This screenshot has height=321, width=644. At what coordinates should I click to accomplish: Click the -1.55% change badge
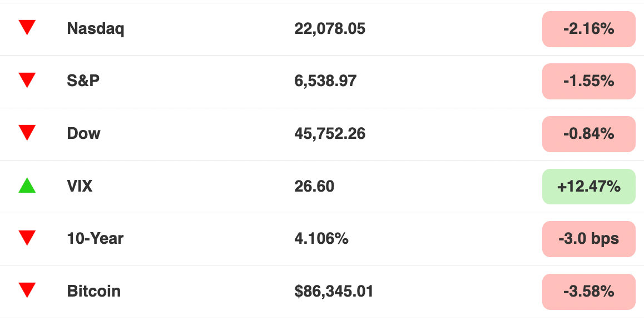click(x=588, y=81)
